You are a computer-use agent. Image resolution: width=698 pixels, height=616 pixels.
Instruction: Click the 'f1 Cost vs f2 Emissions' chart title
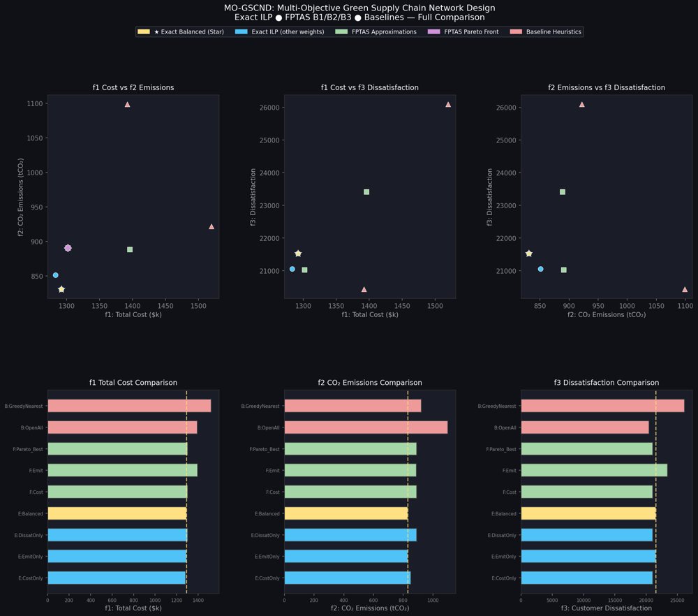coord(133,88)
